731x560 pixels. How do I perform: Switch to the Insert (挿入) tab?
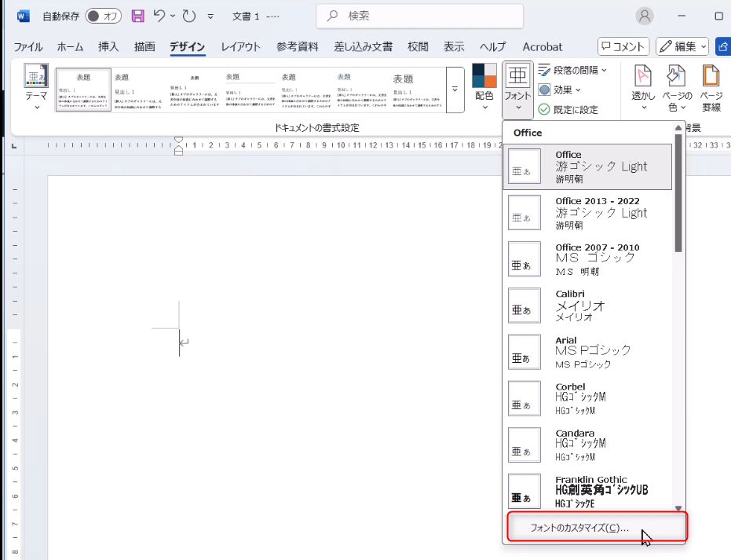[109, 46]
